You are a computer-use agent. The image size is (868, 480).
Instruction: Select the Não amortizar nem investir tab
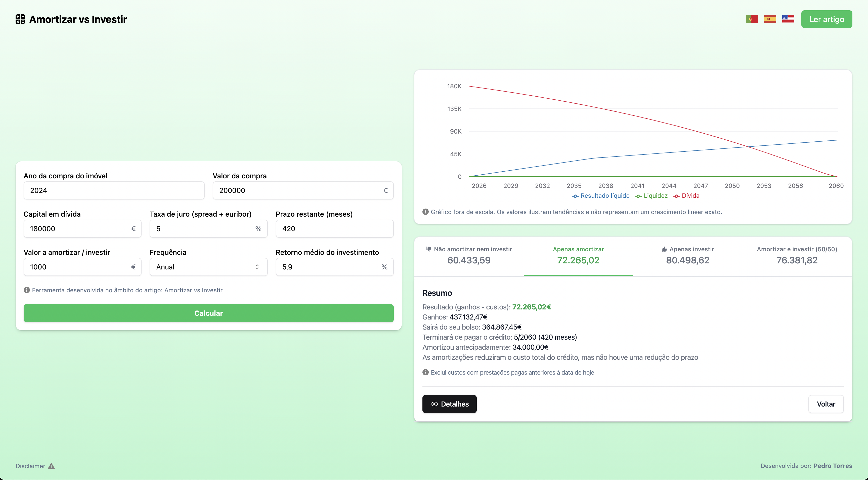tap(469, 256)
